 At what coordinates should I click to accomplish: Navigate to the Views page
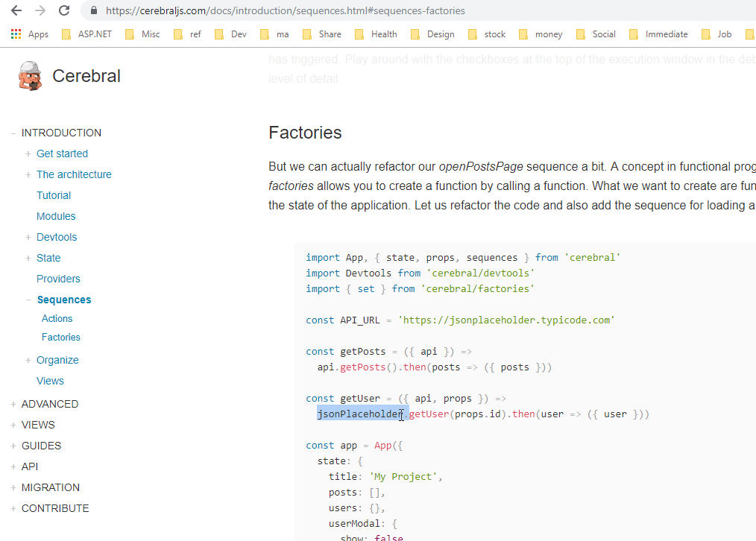click(50, 381)
